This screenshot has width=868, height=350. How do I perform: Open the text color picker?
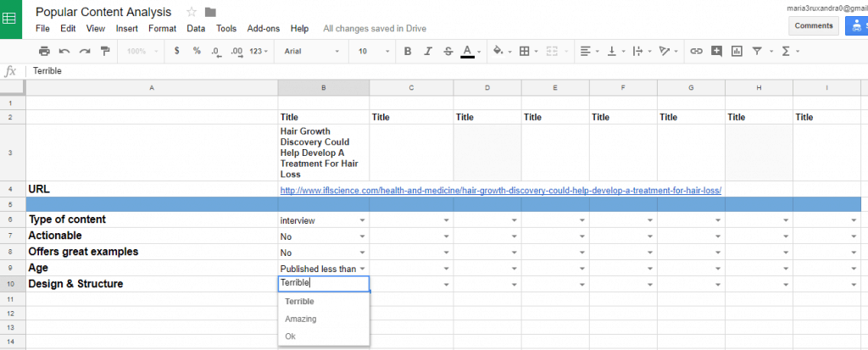click(x=467, y=51)
